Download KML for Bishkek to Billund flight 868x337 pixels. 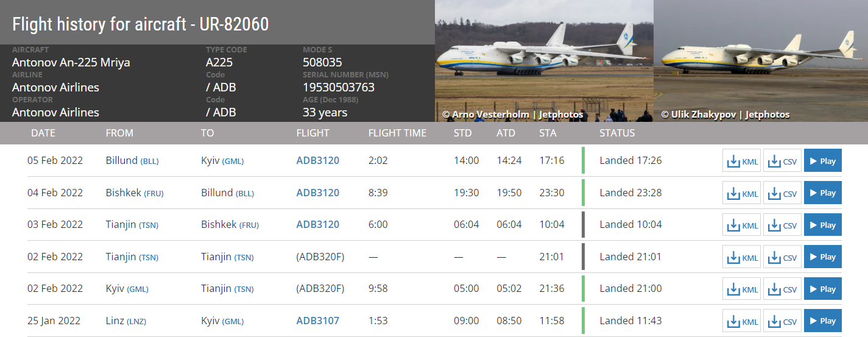(x=741, y=193)
